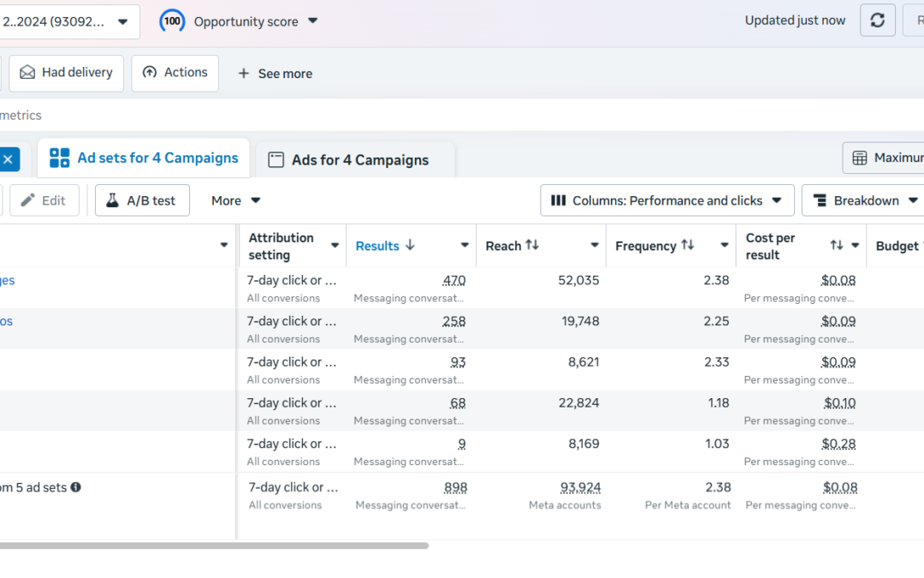Viewport: 924px width, 578px height.
Task: Click the refresh data icon button
Action: [878, 20]
